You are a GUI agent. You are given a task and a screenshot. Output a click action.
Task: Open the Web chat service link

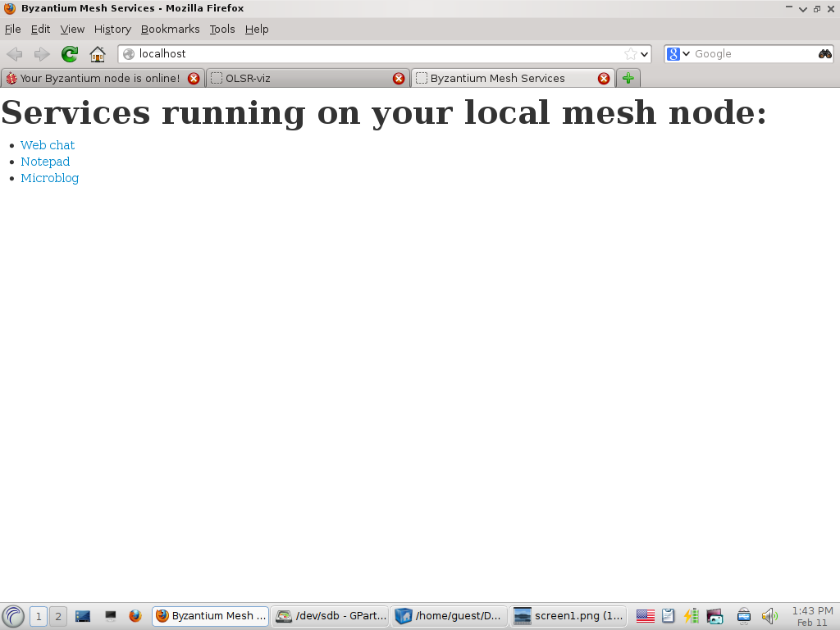[47, 144]
